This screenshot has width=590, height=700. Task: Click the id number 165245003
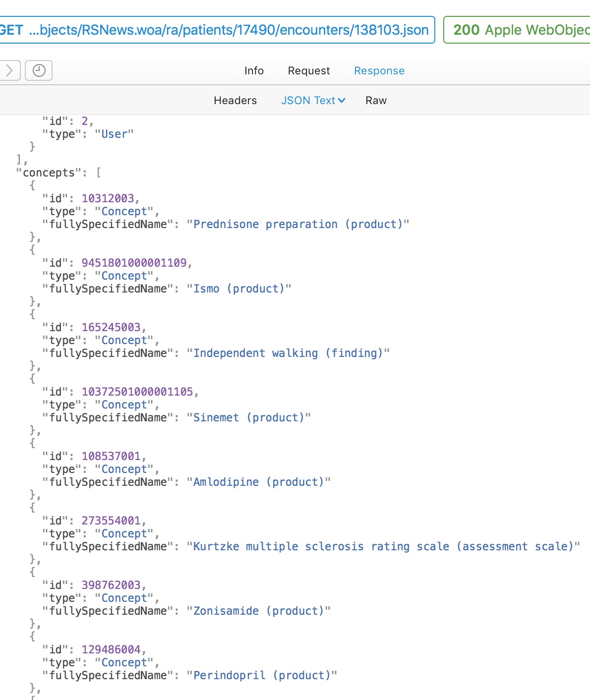pos(111,328)
